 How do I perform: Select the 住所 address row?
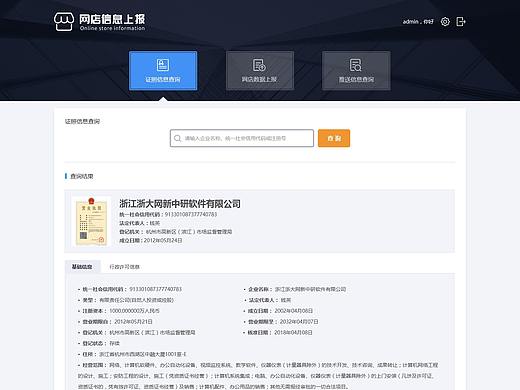[x=132, y=354]
